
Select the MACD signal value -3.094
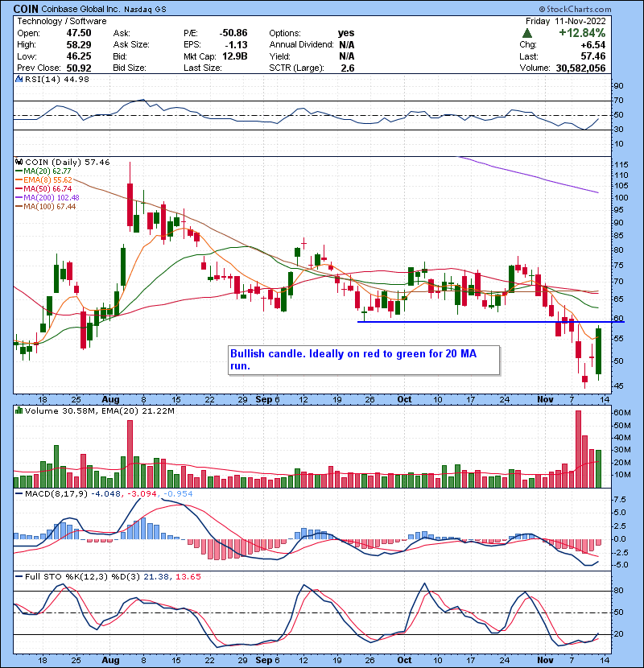[x=142, y=494]
